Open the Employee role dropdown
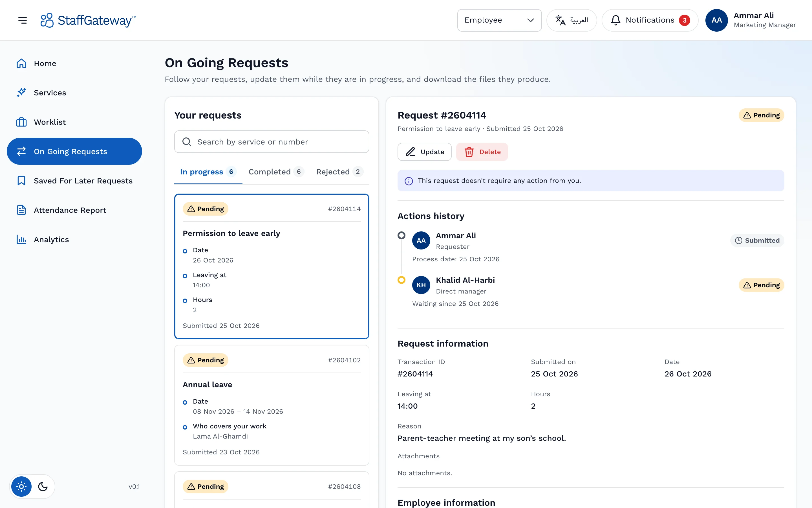 pyautogui.click(x=499, y=20)
